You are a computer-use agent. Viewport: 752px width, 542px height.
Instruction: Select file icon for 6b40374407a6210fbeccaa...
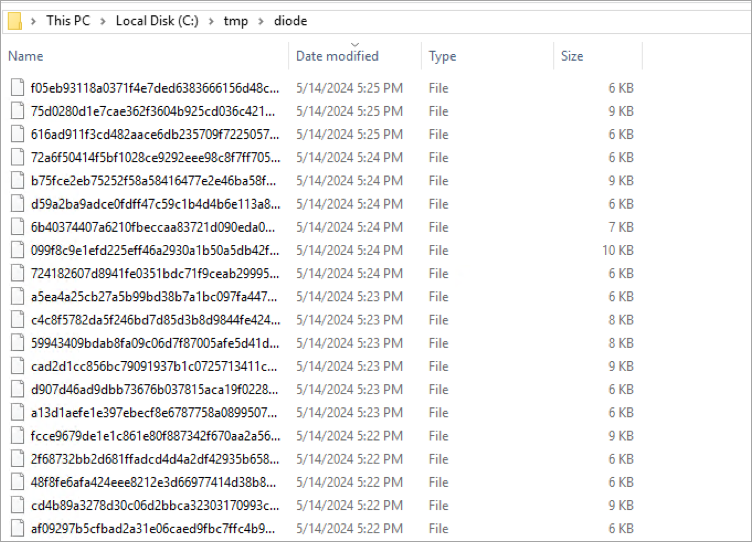(18, 227)
